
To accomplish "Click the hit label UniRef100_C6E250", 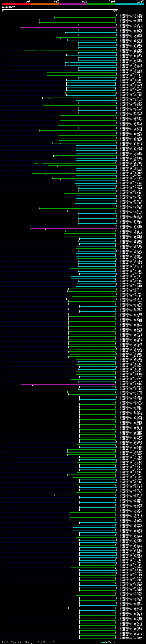I will pyautogui.click(x=131, y=261).
